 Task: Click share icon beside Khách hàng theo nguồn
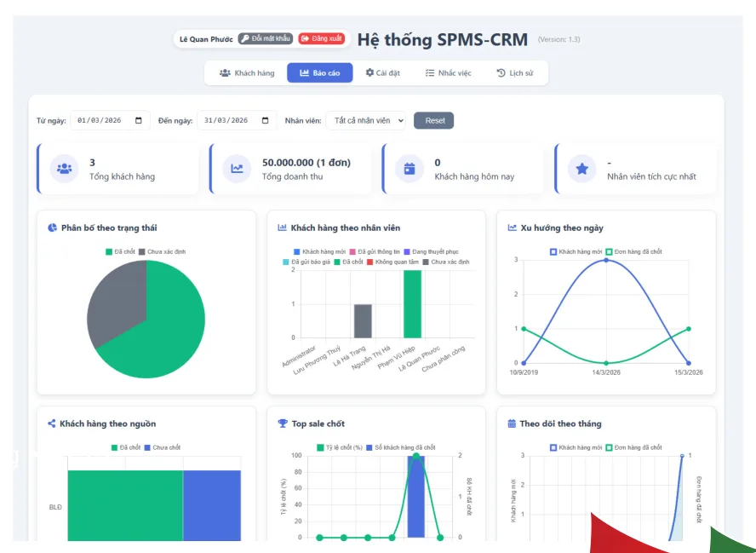pos(52,423)
